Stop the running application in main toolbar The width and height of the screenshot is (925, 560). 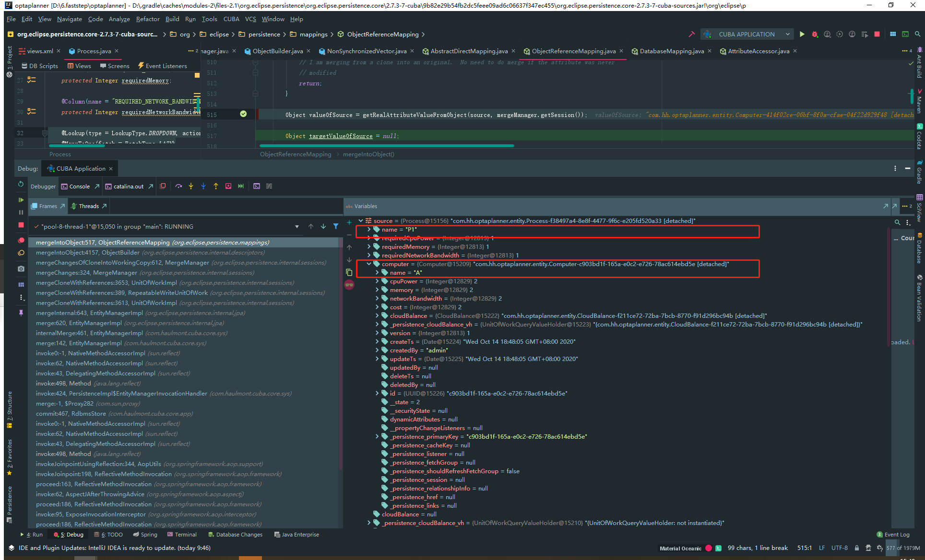click(x=877, y=34)
